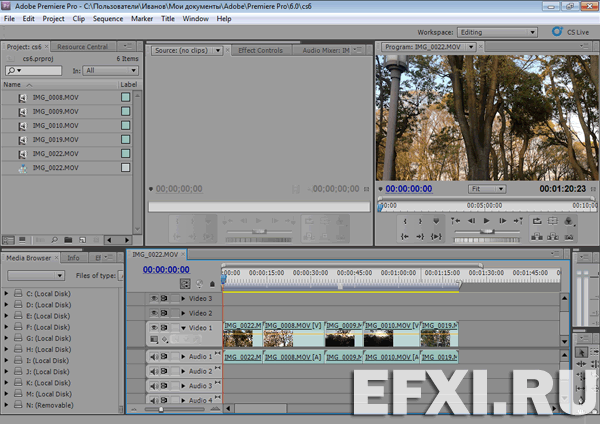Click timeline timecode 00:00:00:00

tap(166, 269)
